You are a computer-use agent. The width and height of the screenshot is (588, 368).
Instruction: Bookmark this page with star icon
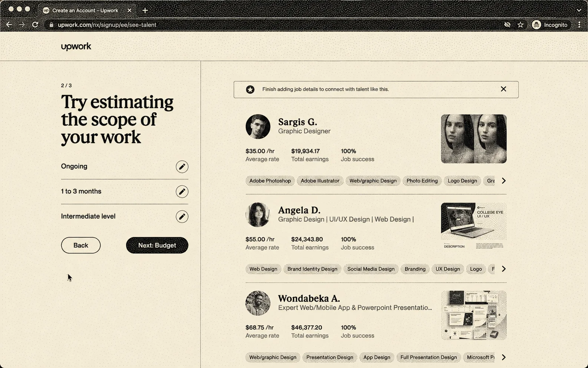tap(521, 24)
